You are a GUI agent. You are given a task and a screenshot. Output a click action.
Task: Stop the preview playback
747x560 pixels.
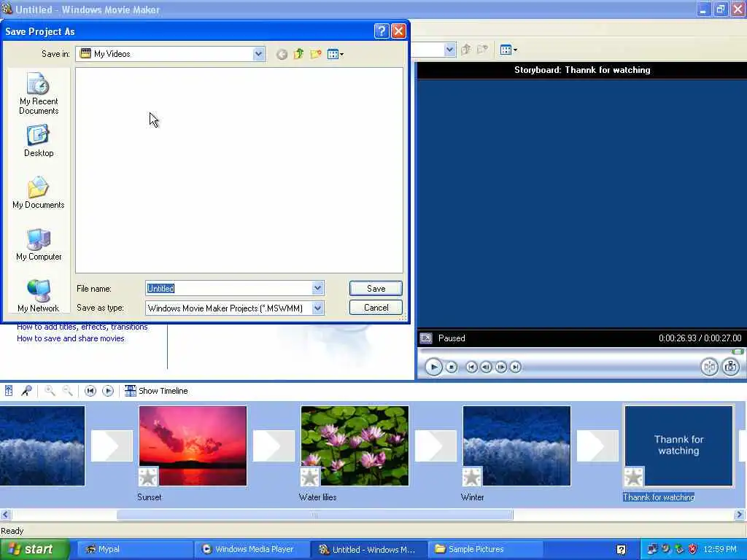451,367
